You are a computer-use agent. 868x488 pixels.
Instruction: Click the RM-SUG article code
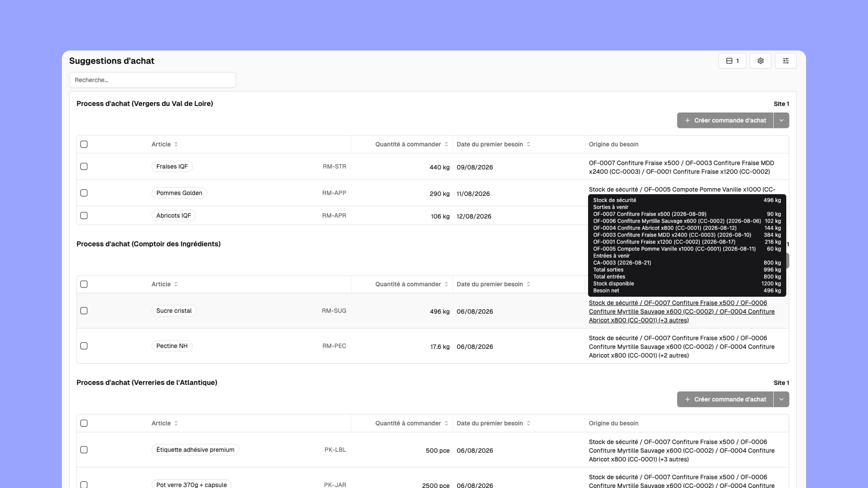point(334,311)
